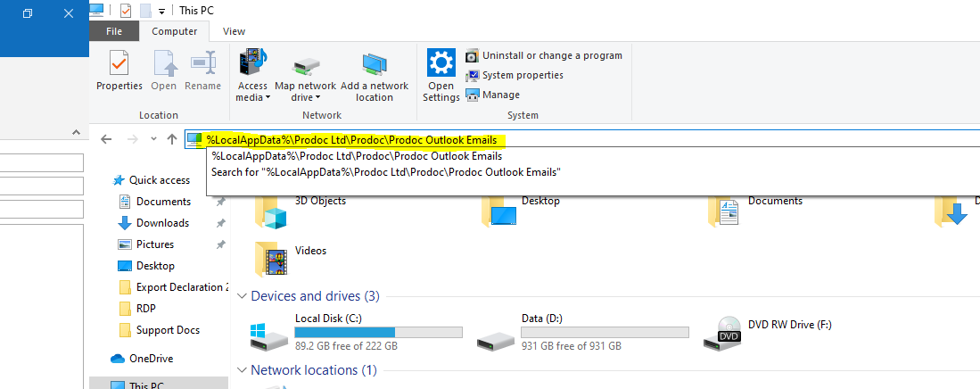980x389 pixels.
Task: Restore down the background window
Action: (28, 13)
